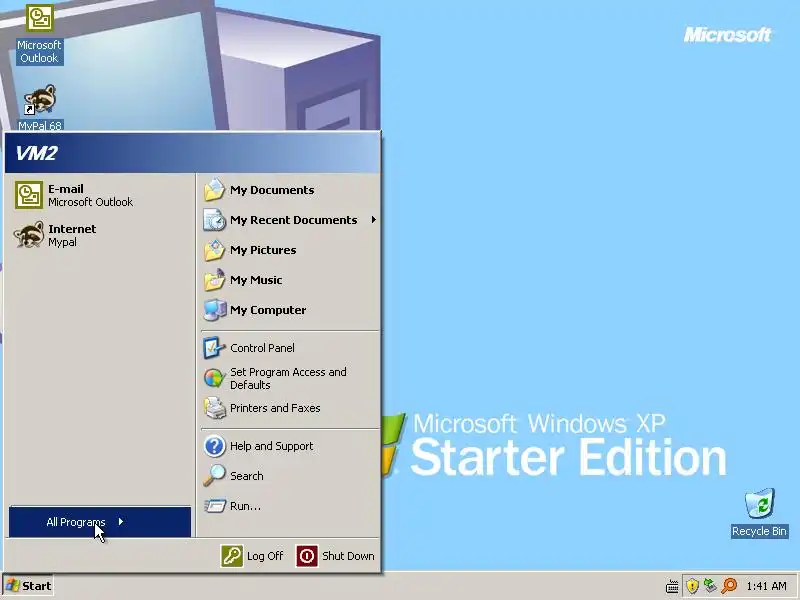Expand All Programs arrow
The width and height of the screenshot is (800, 600).
120,521
